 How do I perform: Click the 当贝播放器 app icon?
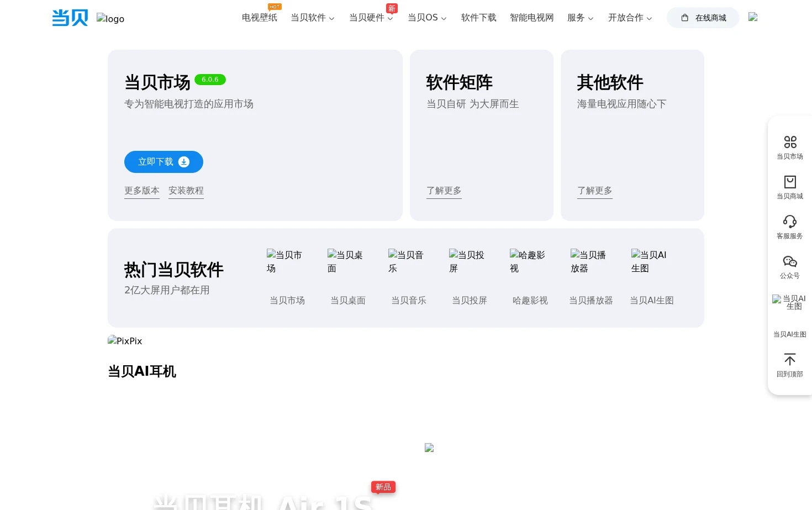tap(591, 261)
